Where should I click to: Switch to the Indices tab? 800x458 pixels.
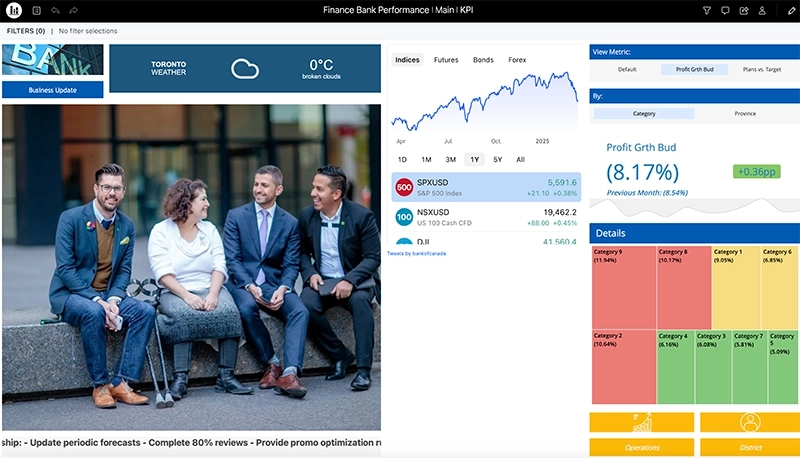(407, 60)
